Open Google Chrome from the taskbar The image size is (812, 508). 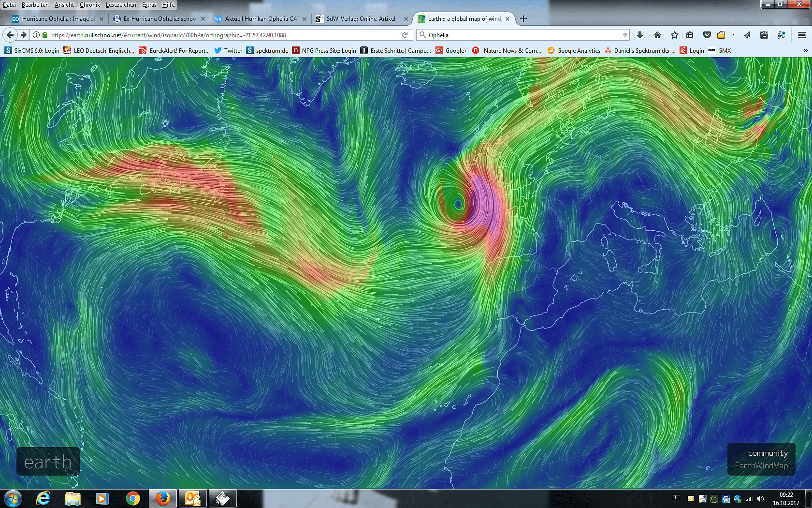tap(132, 498)
